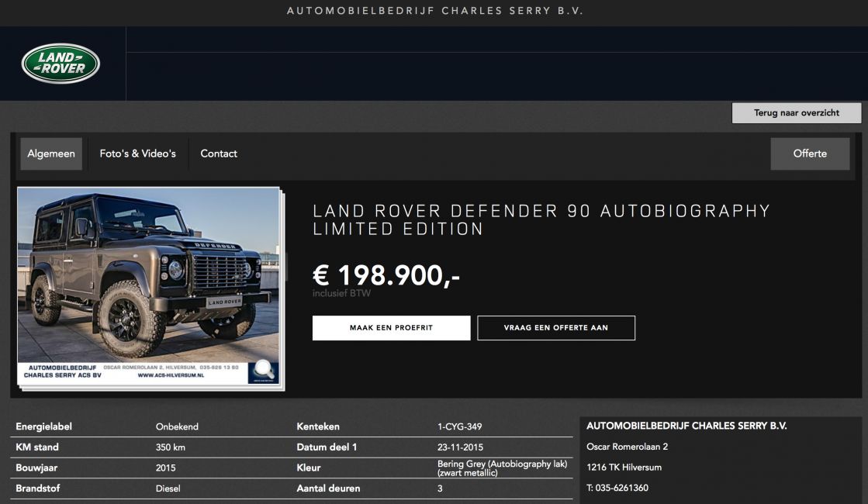Screen dimensions: 868x504
Task: Click Vraag een offerte aan button
Action: (x=556, y=328)
